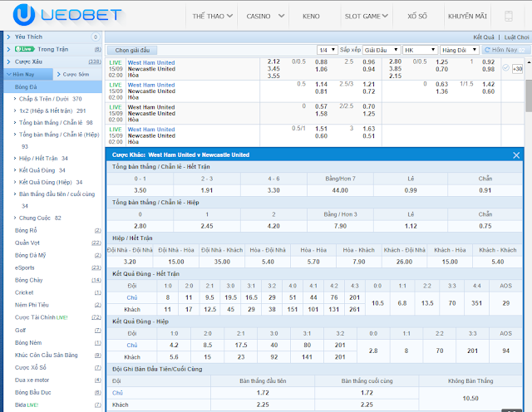Image resolution: width=532 pixels, height=412 pixels.
Task: Pick odds 3.20 for Đội Nhà - Đội Nhà
Action: point(130,262)
